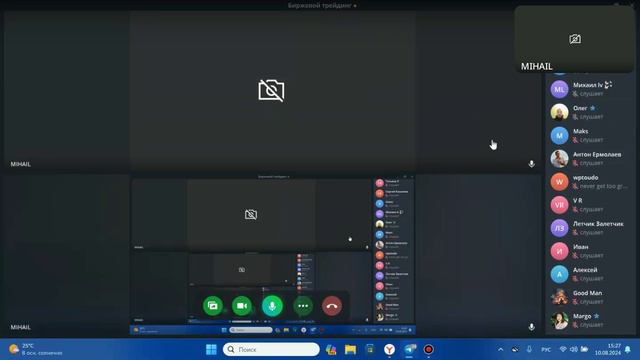
Task: Open the MIHAIL self-view thumbnail
Action: (574, 39)
